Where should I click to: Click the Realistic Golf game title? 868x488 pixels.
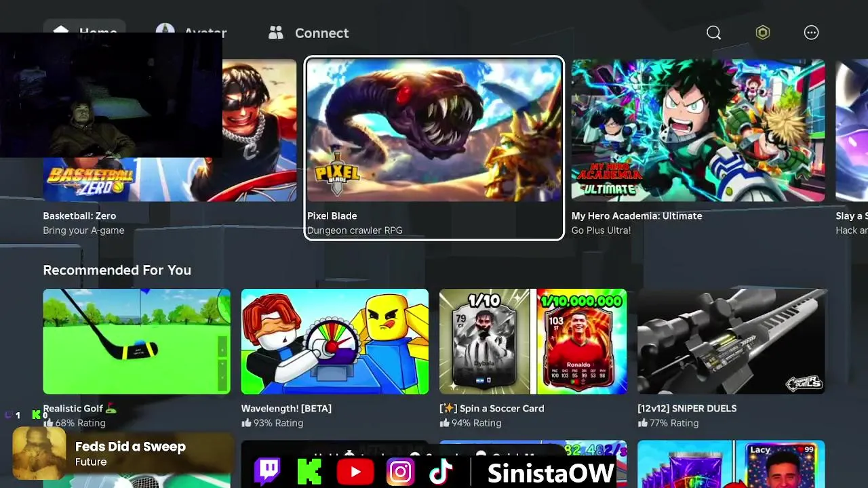coord(80,409)
